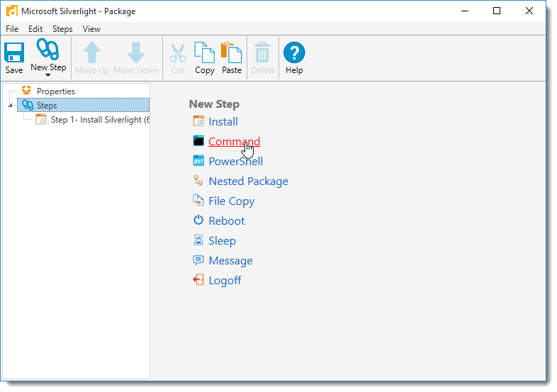557x392 pixels.
Task: Add a Command step via link
Action: (x=234, y=142)
